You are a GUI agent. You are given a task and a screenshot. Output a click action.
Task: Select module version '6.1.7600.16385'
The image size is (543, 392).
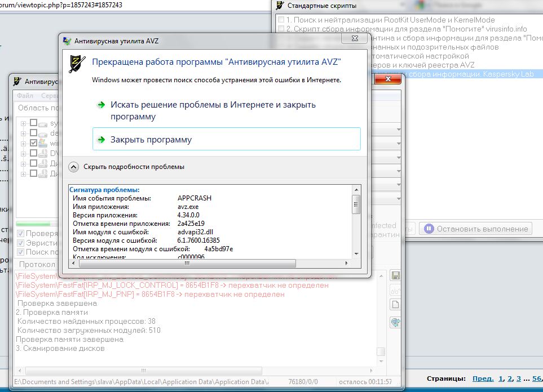point(198,240)
